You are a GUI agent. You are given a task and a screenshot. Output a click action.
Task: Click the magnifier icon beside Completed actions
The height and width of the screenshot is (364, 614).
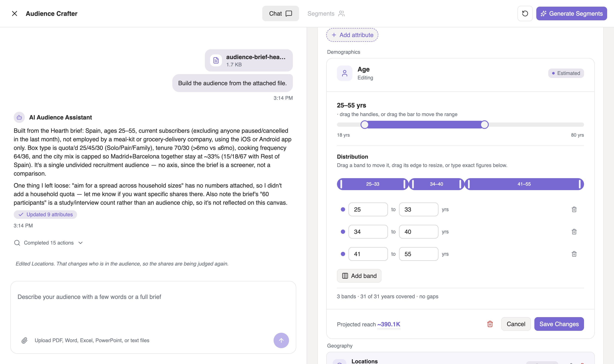click(x=17, y=243)
